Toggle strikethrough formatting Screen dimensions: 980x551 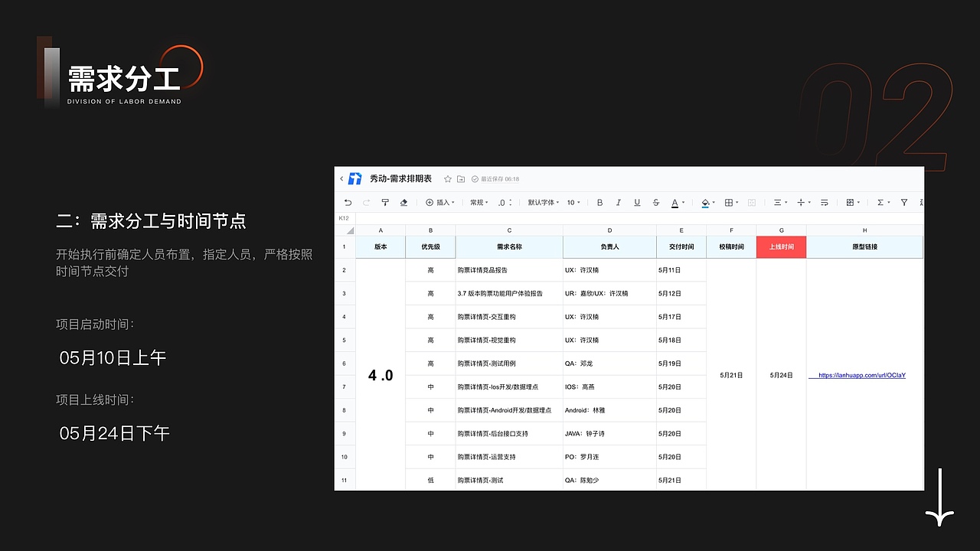(x=655, y=202)
